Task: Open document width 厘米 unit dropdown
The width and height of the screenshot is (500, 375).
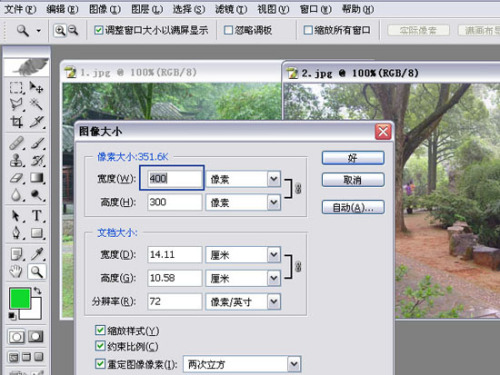Action: click(x=274, y=255)
